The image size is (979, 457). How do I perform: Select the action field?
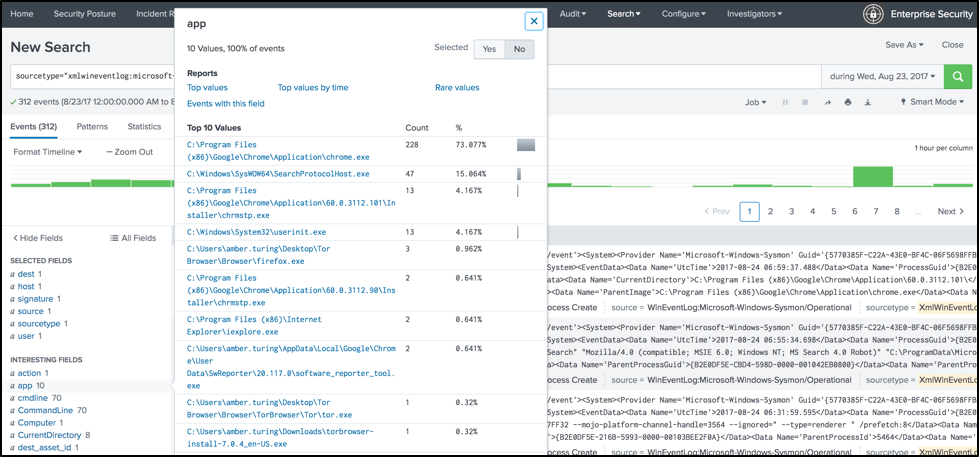click(x=30, y=373)
